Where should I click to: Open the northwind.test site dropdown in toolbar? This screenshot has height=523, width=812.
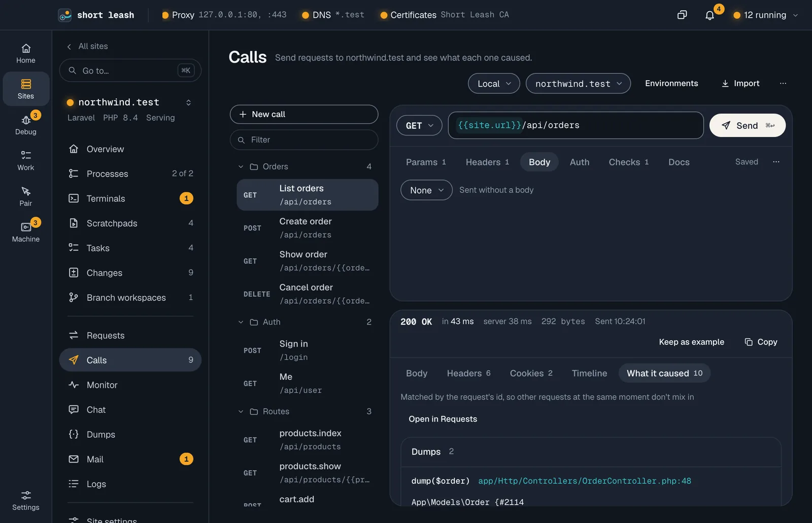(x=578, y=84)
